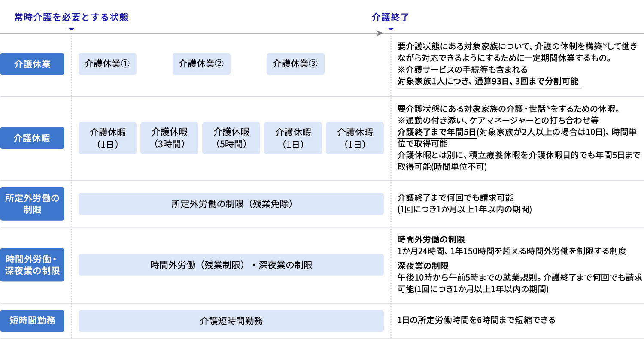
Task: Click the 所定外労働の制限（残業免除） bar
Action: [231, 203]
